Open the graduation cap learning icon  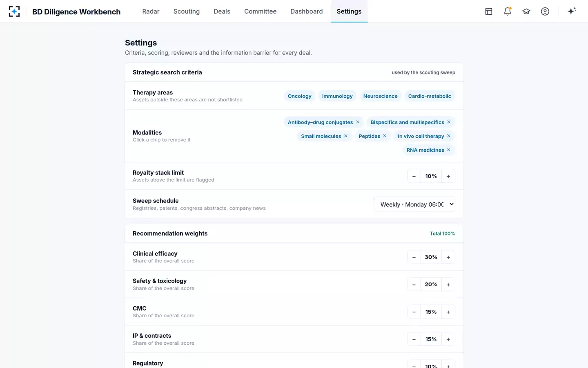point(526,11)
